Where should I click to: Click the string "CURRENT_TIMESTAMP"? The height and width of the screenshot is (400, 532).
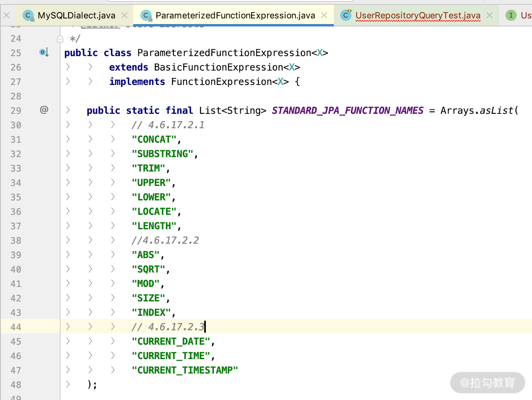pos(185,370)
